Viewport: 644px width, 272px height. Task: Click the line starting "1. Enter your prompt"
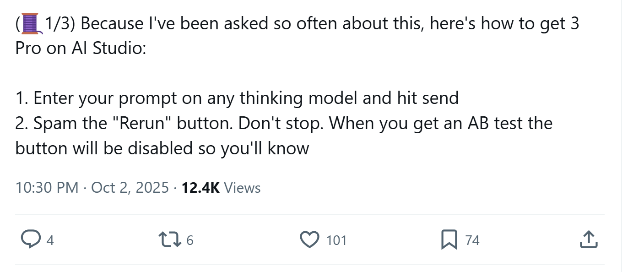click(237, 98)
